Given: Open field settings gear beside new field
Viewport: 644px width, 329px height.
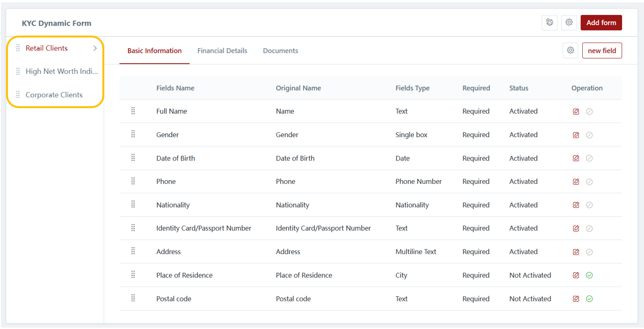Looking at the screenshot, I should pyautogui.click(x=570, y=51).
